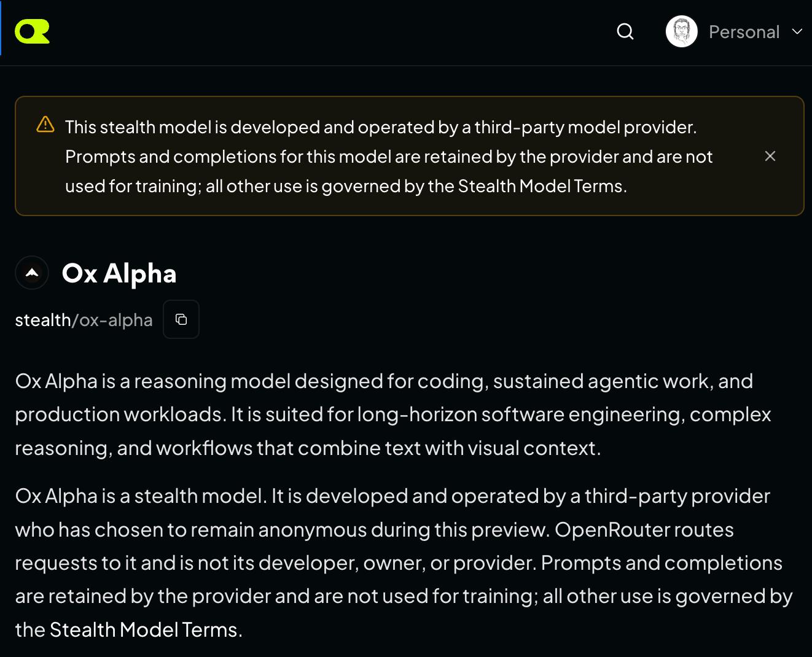This screenshot has width=812, height=657.
Task: Click "OpenRouter routes" in the second paragraph
Action: pyautogui.click(x=644, y=529)
